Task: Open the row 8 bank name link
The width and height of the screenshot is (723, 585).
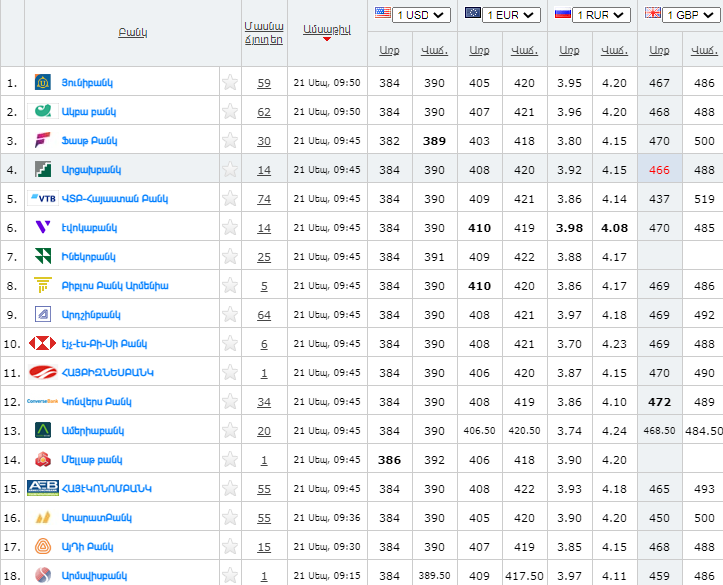Action: 115,285
